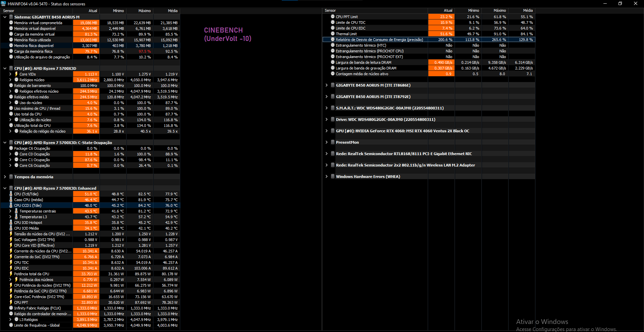Click the thermometer icon for Caso CPU (média)
Viewport: 644px width, 332px height.
point(11,200)
